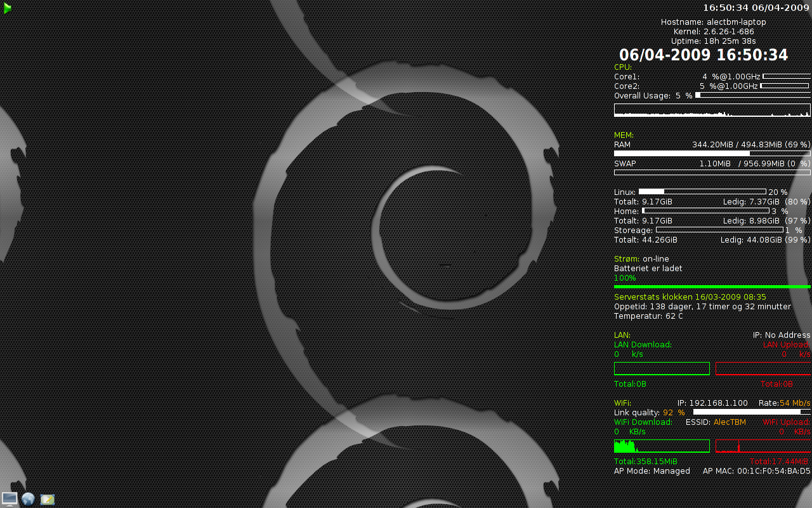The image size is (812, 508).
Task: Click the large bold 06/04-2009 16:50:34 clock
Action: pyautogui.click(x=704, y=55)
